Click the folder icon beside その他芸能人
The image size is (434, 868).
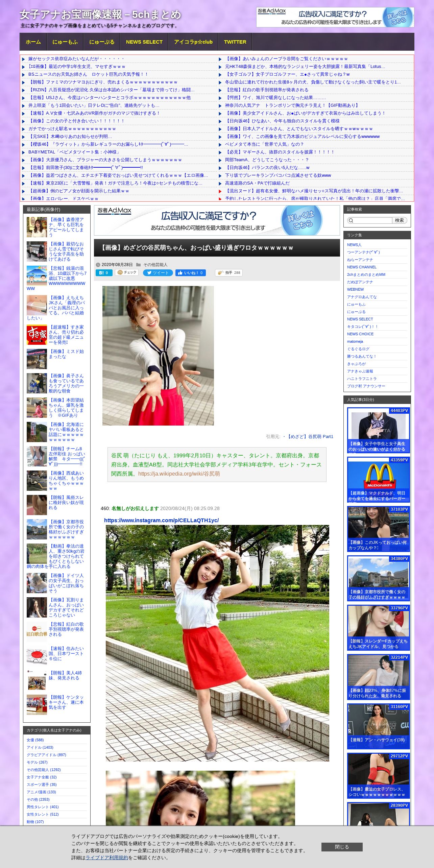138,265
